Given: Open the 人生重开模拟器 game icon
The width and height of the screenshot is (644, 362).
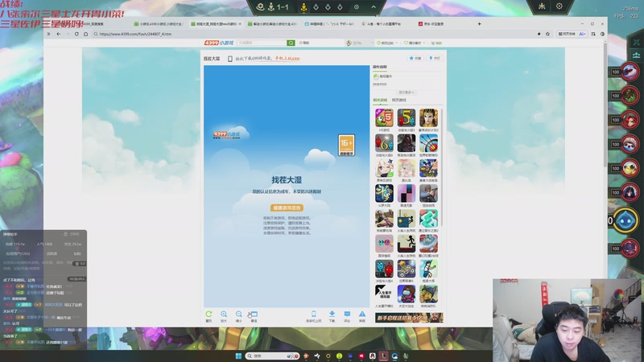Looking at the screenshot, I should coord(384,294).
